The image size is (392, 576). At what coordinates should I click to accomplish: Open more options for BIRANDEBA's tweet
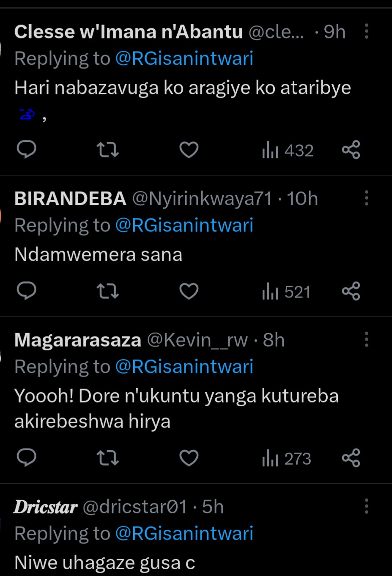(366, 198)
